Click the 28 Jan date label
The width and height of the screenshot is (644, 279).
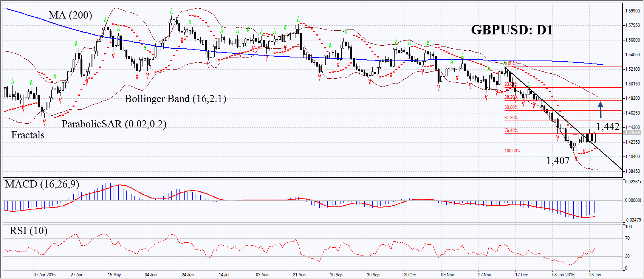[595, 275]
